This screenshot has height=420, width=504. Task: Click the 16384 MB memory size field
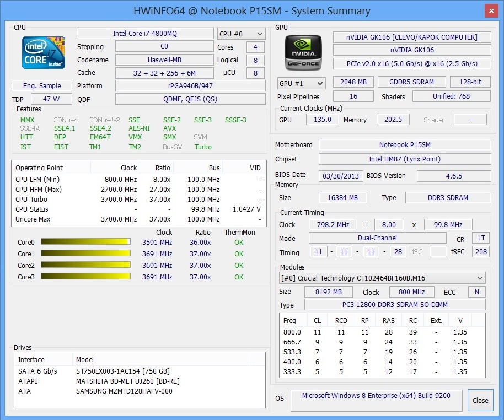click(x=342, y=198)
